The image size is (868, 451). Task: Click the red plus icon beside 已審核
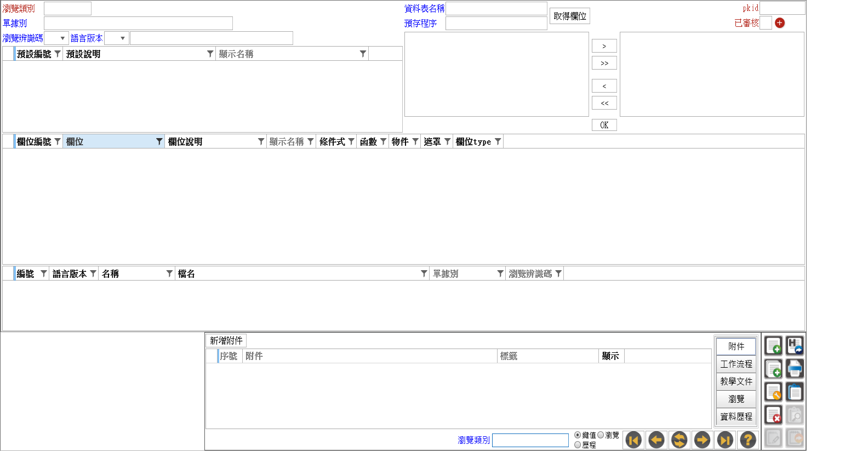point(780,23)
